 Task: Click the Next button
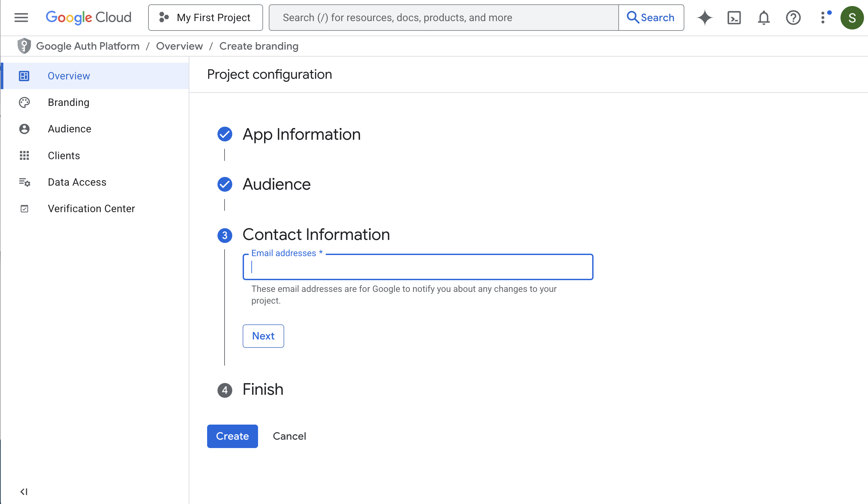point(263,336)
